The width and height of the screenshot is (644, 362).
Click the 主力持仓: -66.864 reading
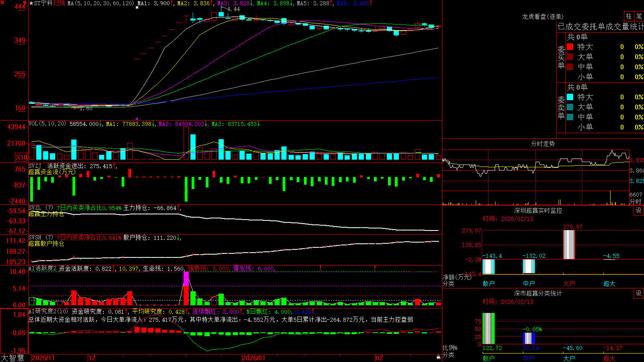(150, 208)
